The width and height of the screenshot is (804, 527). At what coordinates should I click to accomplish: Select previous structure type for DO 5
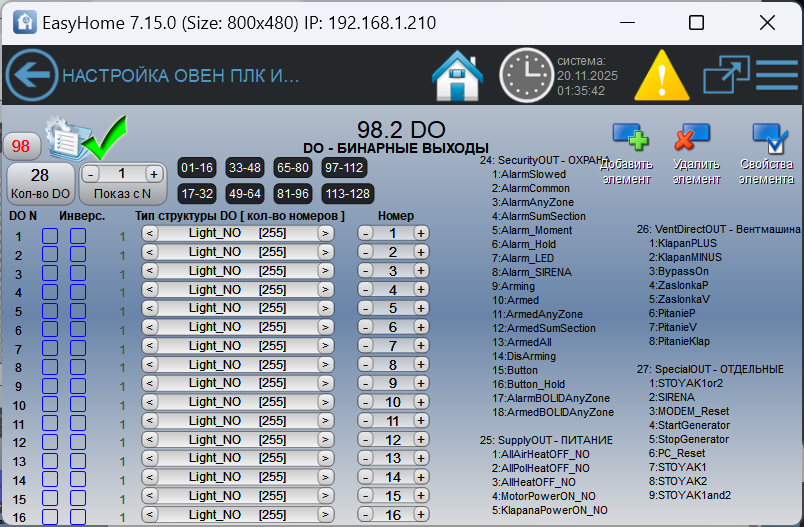(150, 308)
